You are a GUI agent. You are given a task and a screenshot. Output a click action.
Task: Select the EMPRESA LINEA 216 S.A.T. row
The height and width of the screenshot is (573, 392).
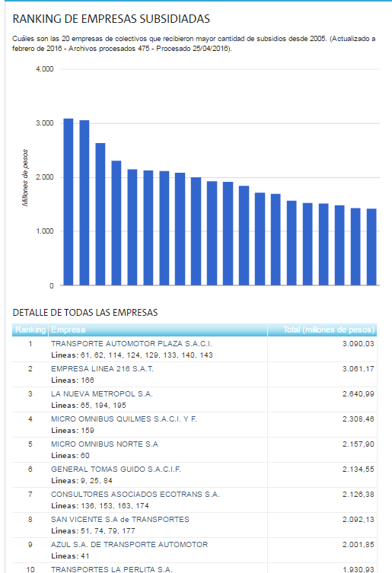point(195,374)
